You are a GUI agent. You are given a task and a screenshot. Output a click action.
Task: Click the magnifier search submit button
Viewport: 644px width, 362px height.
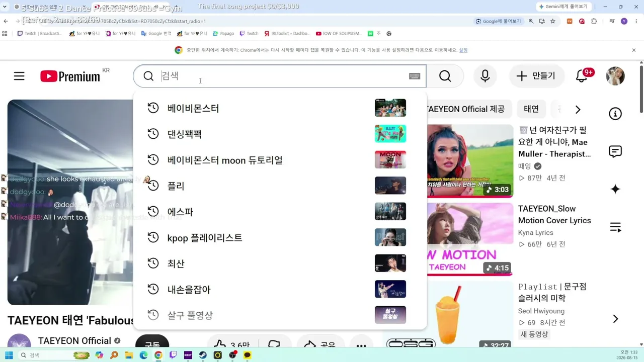tap(445, 76)
